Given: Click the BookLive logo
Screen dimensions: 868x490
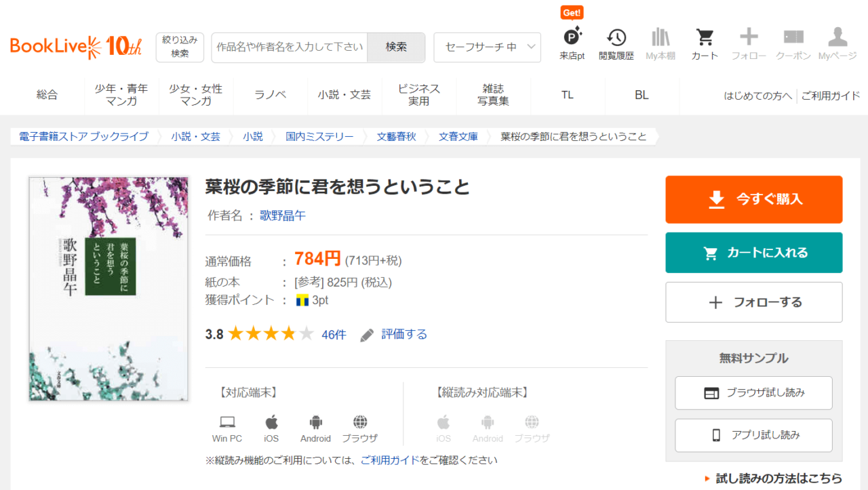Looking at the screenshot, I should (x=76, y=47).
